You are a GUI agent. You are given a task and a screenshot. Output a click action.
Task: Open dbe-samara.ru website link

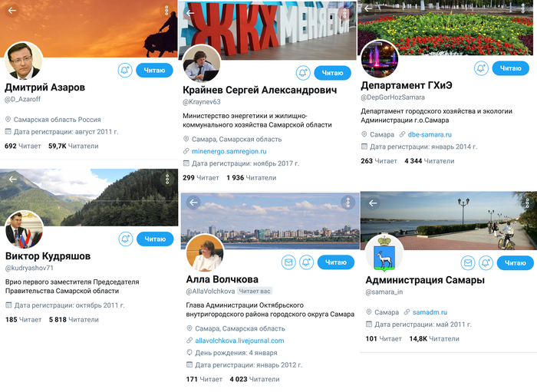pyautogui.click(x=430, y=134)
